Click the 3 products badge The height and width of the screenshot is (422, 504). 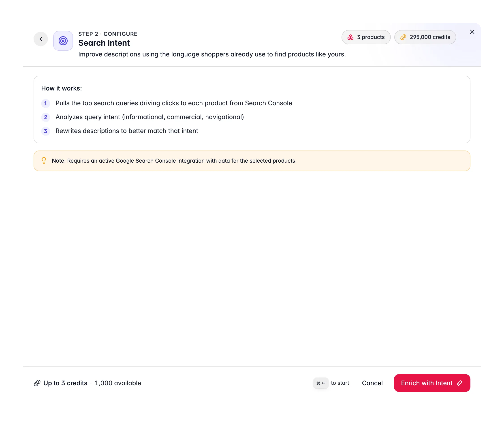point(366,37)
